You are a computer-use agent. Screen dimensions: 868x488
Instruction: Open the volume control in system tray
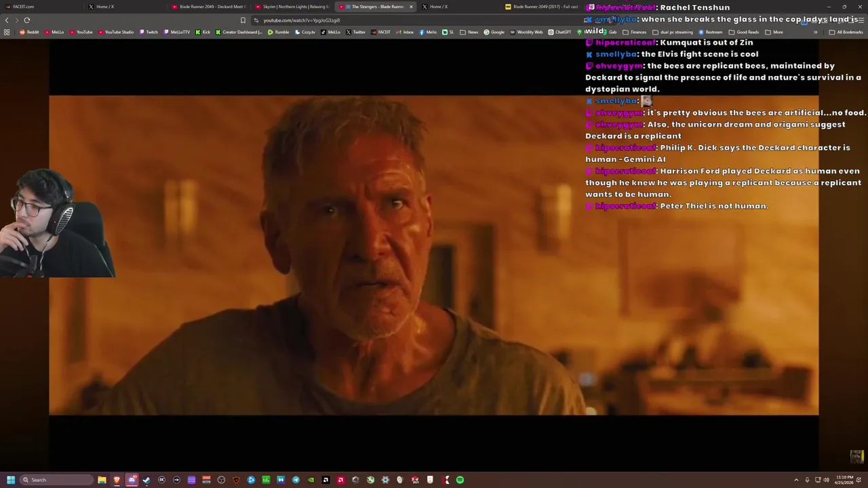[826, 480]
